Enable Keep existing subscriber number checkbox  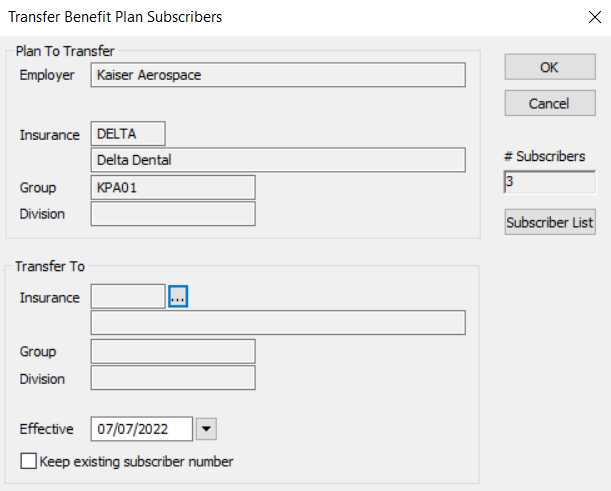(28, 461)
